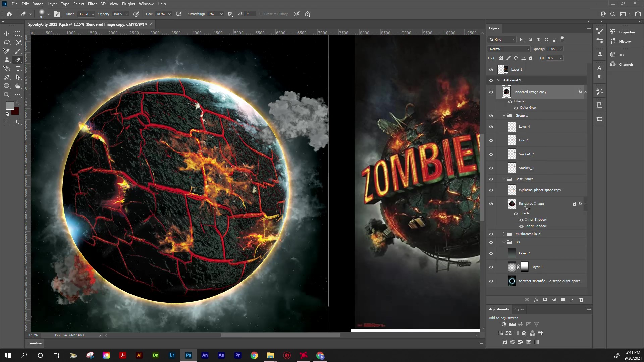Open smoothing options gear icon
644x362 pixels.
pyautogui.click(x=230, y=14)
